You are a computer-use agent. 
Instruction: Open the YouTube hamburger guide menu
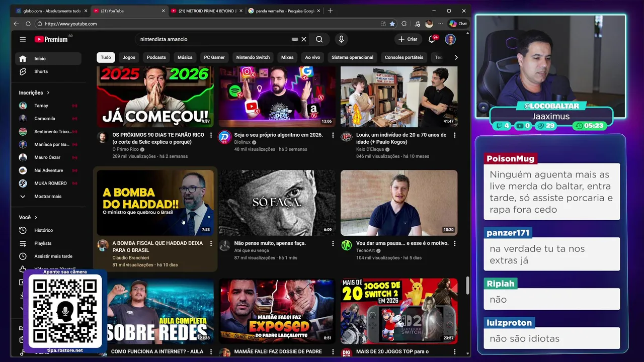click(x=23, y=39)
